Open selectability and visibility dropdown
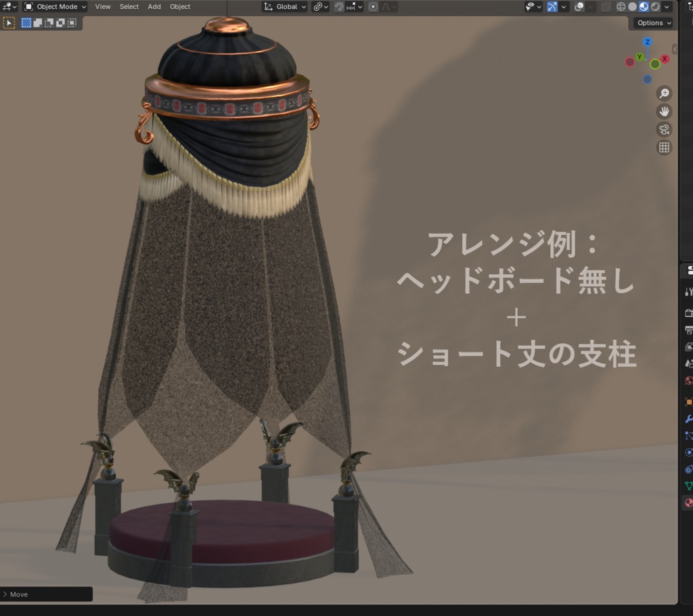The height and width of the screenshot is (616, 693). (x=533, y=7)
